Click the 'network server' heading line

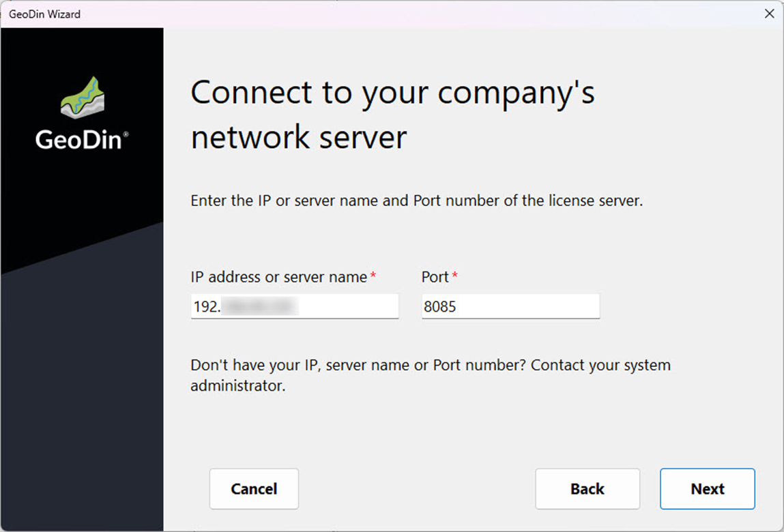click(x=298, y=137)
